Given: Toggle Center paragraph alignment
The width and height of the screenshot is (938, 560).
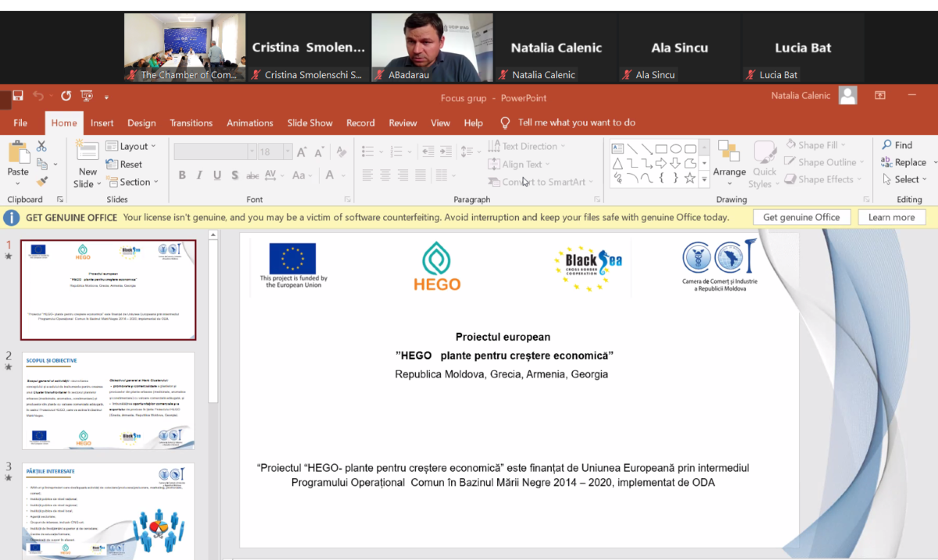Looking at the screenshot, I should coord(385,176).
